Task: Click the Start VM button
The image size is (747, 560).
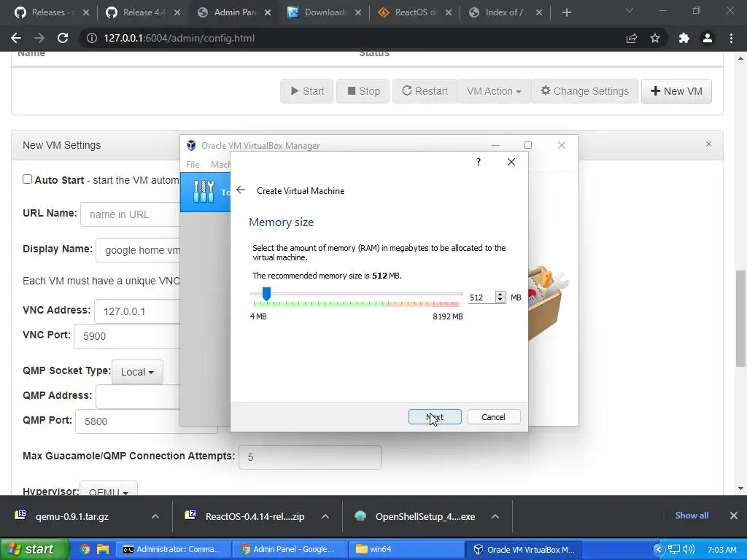Action: click(307, 91)
